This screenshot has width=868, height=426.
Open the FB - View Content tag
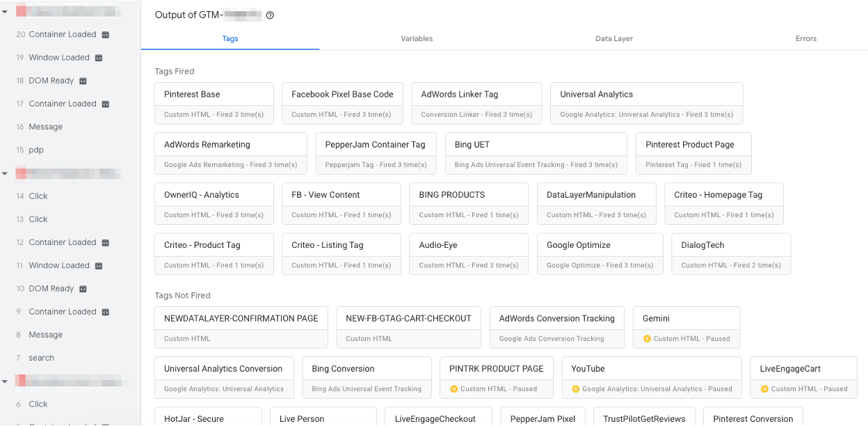click(341, 204)
